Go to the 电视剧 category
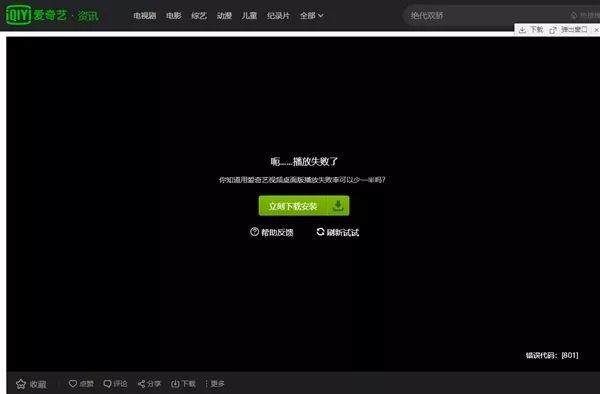 144,16
